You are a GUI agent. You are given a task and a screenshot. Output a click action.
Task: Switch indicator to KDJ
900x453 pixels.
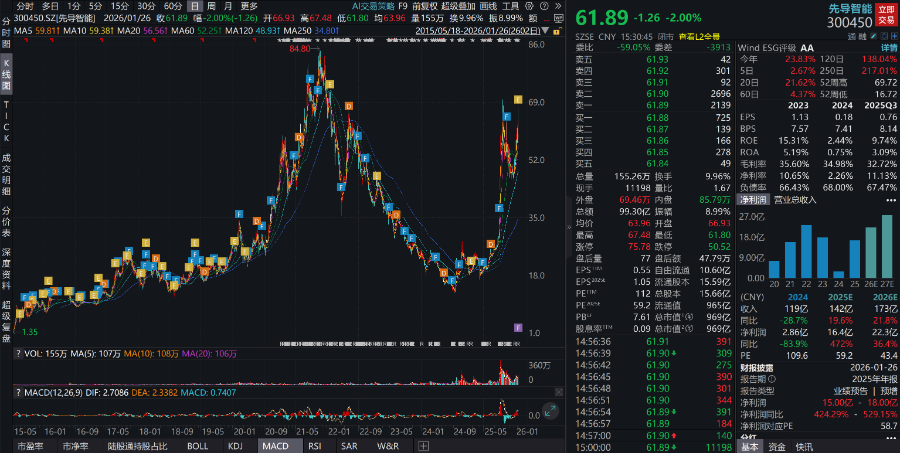click(235, 445)
